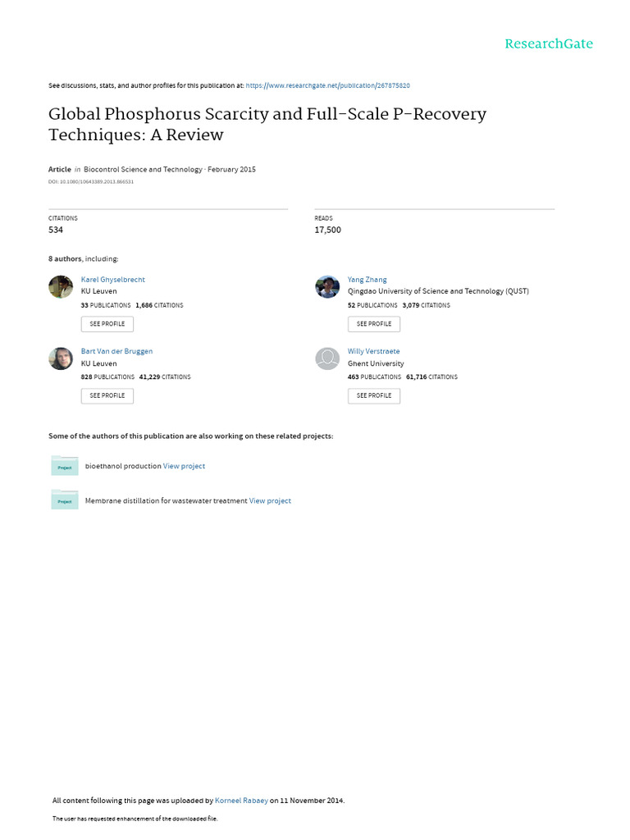Click the bioethanol production project icon
This screenshot has height=840, width=630.
(x=65, y=466)
